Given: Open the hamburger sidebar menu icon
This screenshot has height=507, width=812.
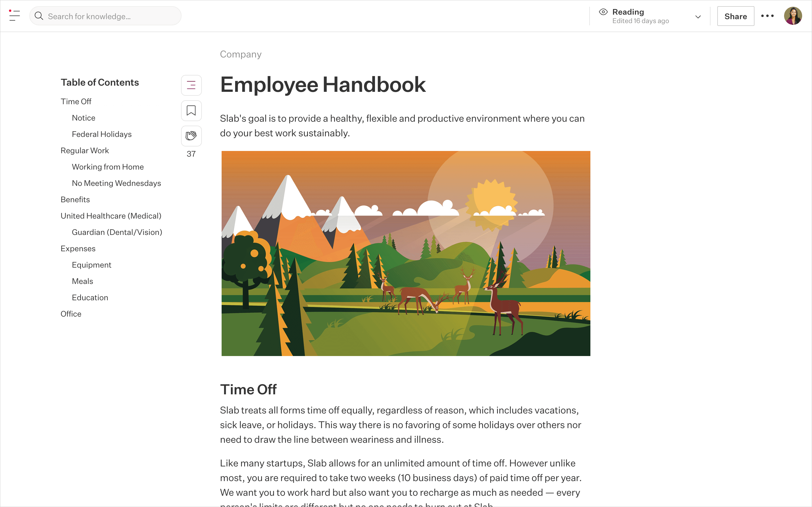Looking at the screenshot, I should pos(14,16).
